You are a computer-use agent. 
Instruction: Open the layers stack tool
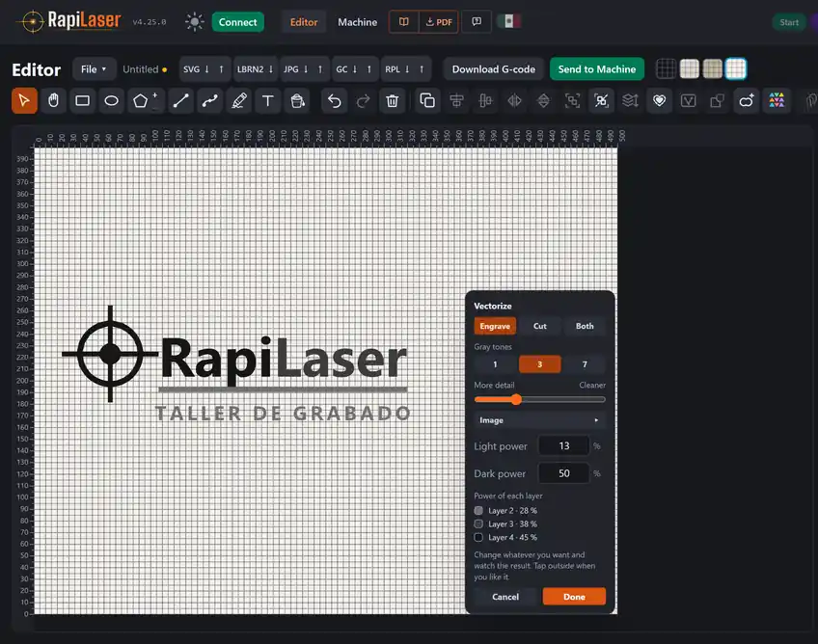point(630,100)
